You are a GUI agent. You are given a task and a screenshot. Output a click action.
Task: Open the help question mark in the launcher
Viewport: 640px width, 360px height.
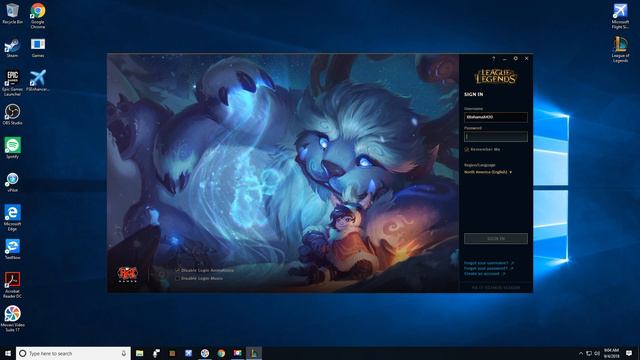(493, 59)
